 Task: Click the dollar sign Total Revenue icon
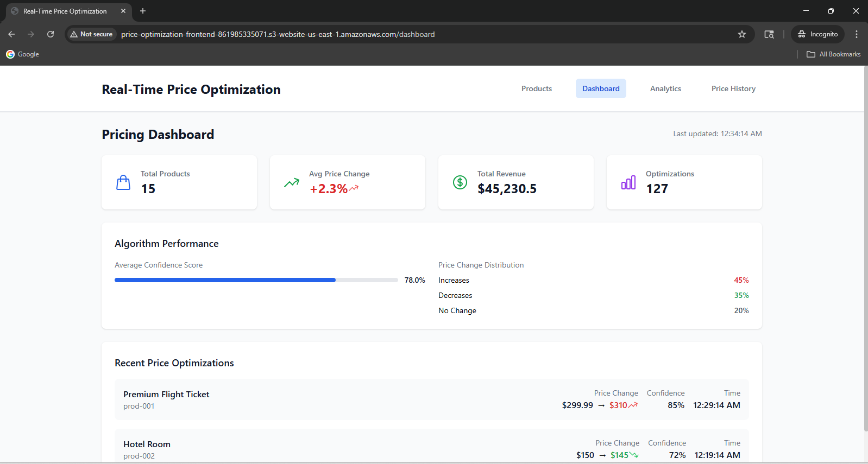coord(460,182)
